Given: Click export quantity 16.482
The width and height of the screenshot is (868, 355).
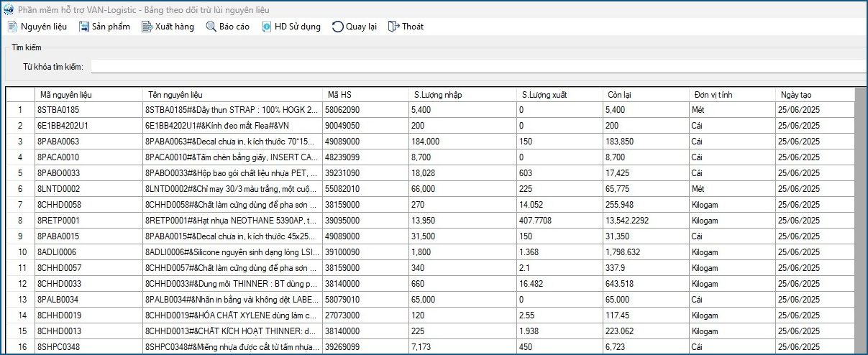Looking at the screenshot, I should pyautogui.click(x=559, y=284).
